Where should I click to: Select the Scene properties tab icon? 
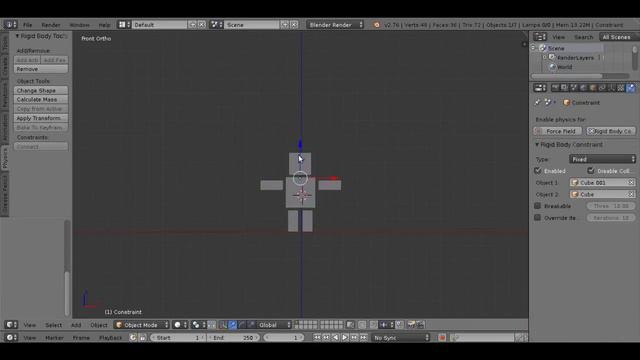tap(574, 88)
